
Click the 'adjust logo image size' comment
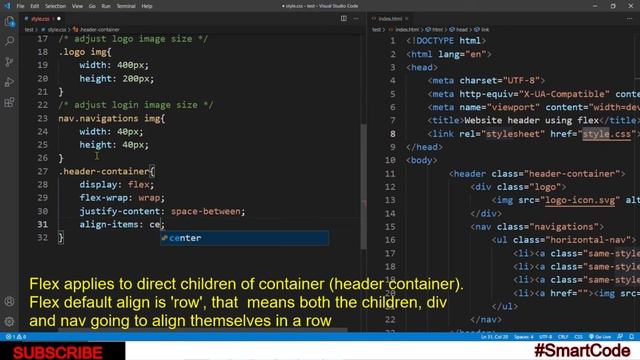[x=133, y=39]
